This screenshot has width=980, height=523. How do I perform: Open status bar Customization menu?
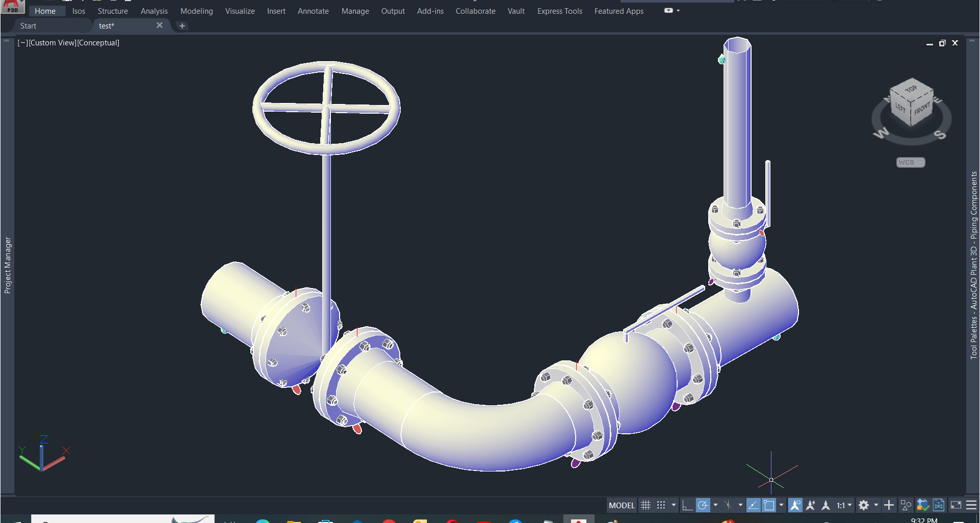(x=971, y=505)
